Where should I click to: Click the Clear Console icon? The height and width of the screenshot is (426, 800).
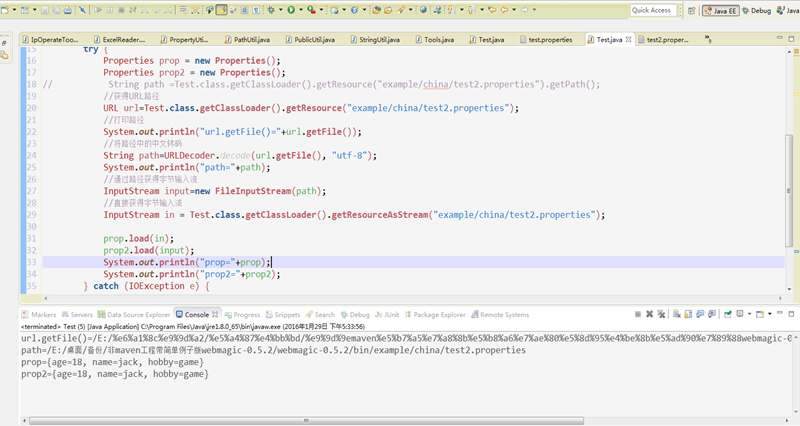(x=677, y=314)
